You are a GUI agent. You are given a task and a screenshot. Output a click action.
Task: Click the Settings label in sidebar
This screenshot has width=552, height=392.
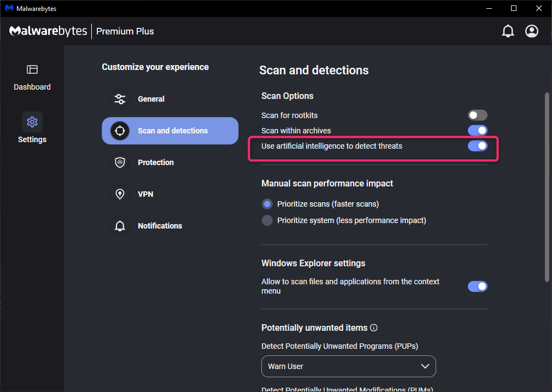[32, 139]
